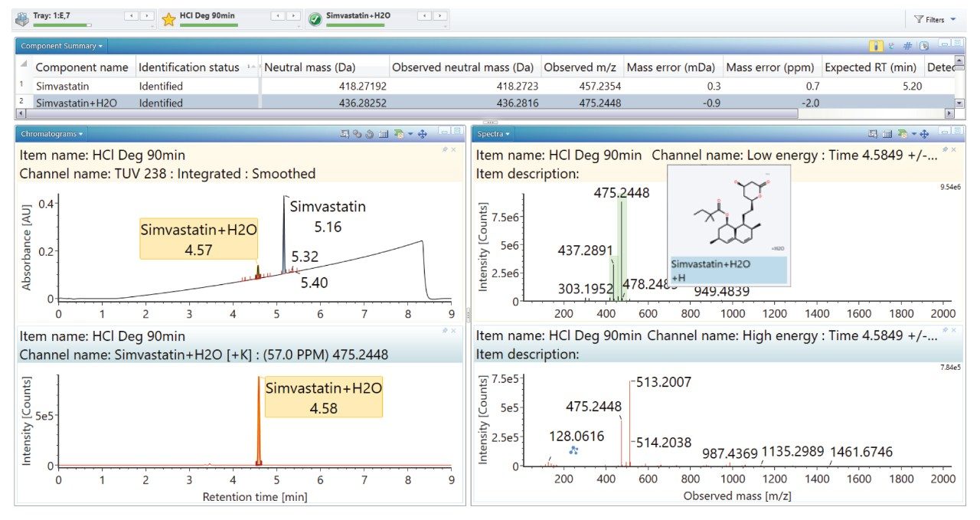Go to next component after Simvastatin+H2O

point(440,15)
